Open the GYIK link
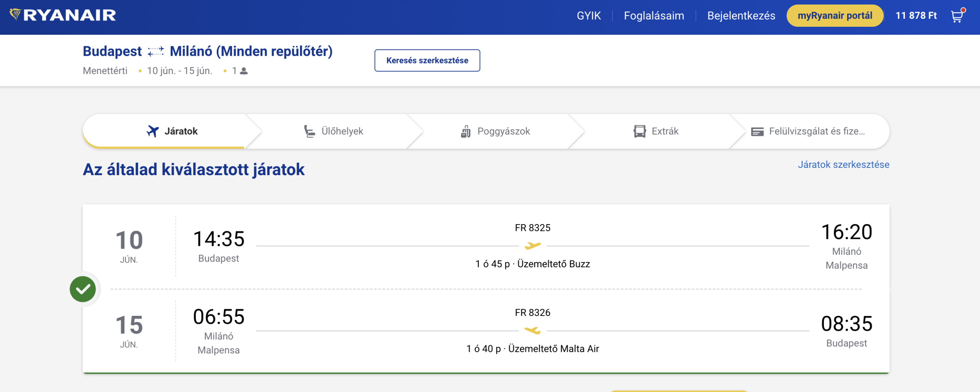The height and width of the screenshot is (392, 980). point(589,16)
